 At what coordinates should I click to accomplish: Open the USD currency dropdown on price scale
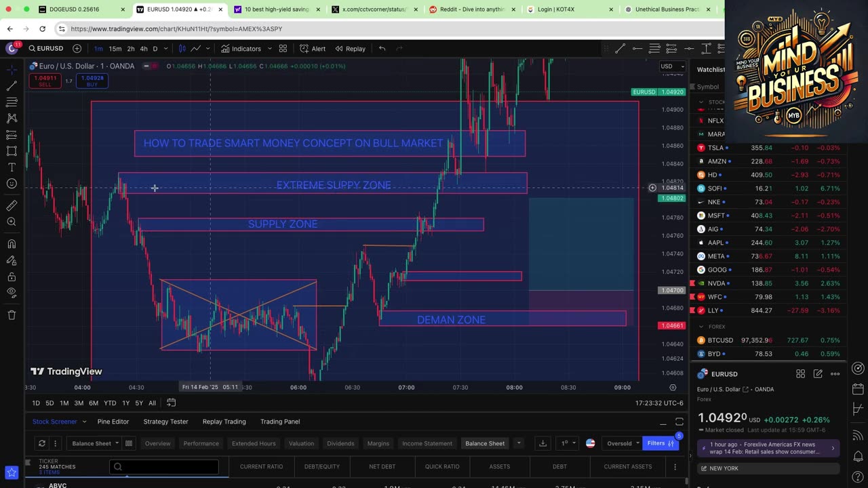pyautogui.click(x=672, y=66)
